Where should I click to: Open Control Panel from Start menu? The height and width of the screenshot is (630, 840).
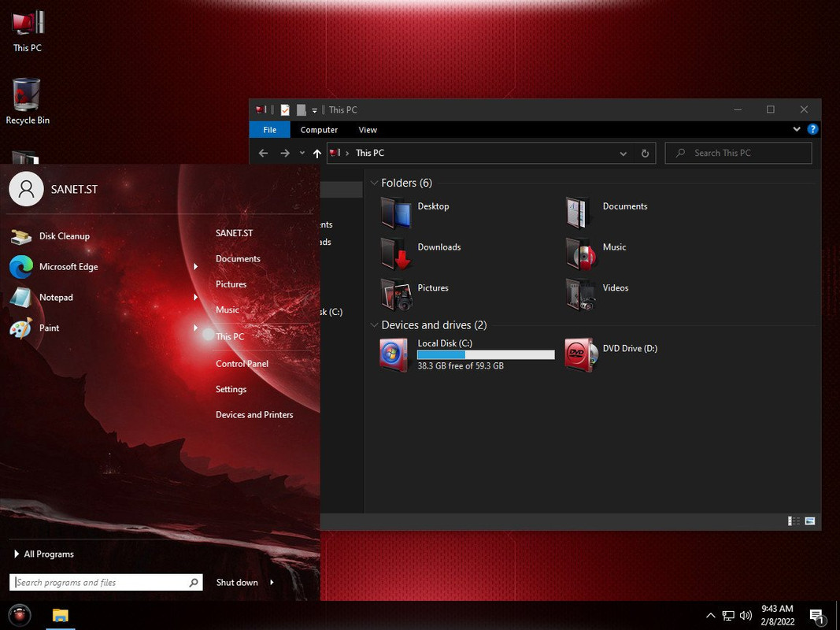242,364
